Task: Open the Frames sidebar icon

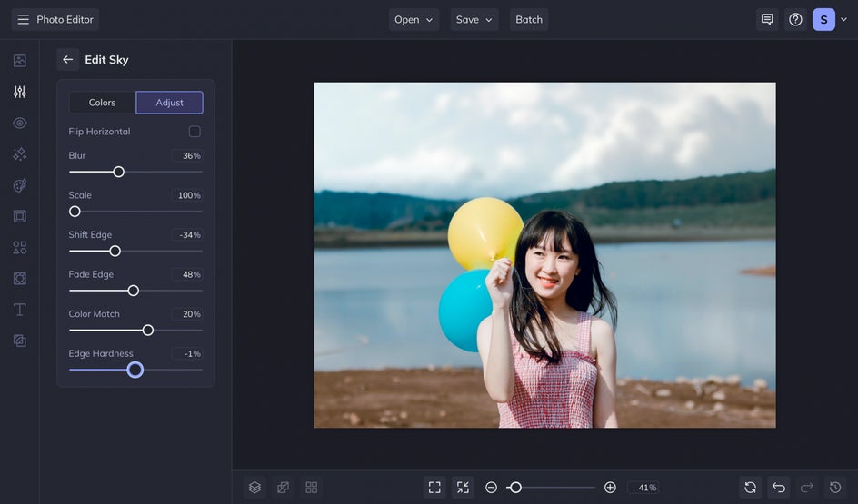Action: point(20,216)
